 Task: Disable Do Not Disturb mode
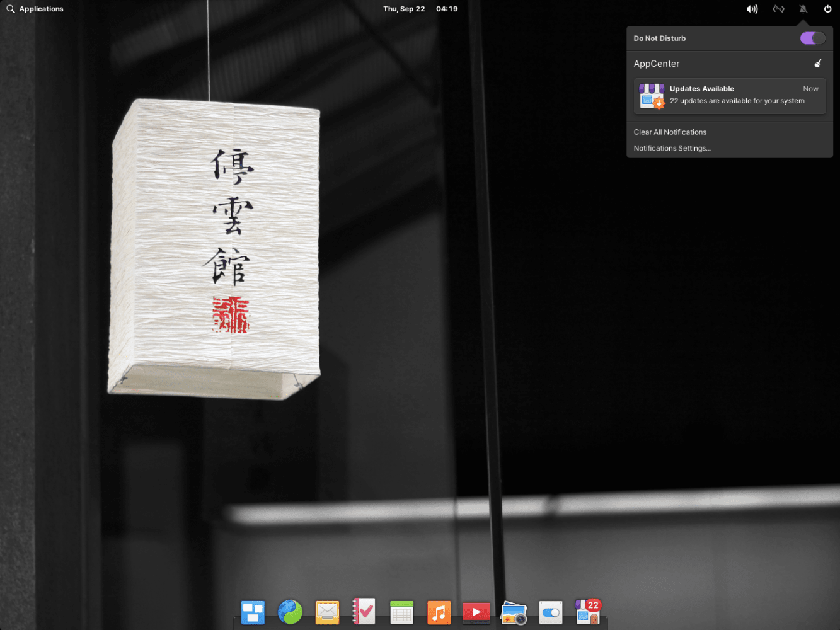point(812,38)
